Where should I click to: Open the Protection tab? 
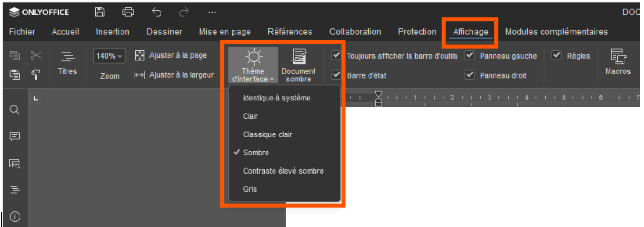[x=417, y=32]
